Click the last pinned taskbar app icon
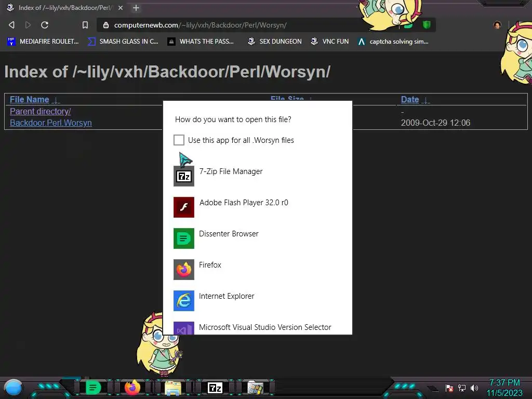 click(255, 388)
